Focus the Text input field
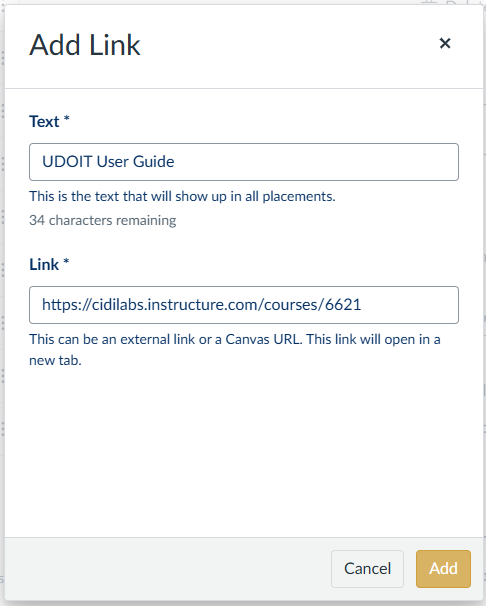Screen dimensions: 486x606 tap(244, 162)
